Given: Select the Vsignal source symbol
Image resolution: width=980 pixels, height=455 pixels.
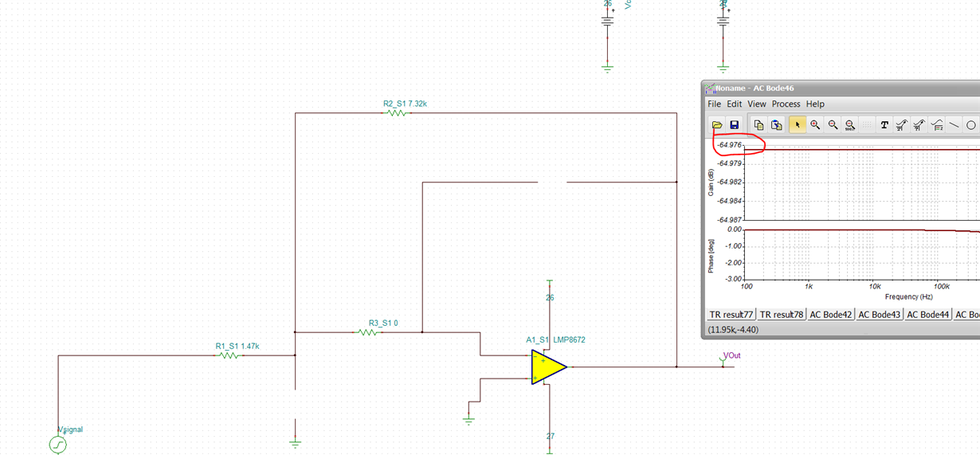Looking at the screenshot, I should (58, 444).
